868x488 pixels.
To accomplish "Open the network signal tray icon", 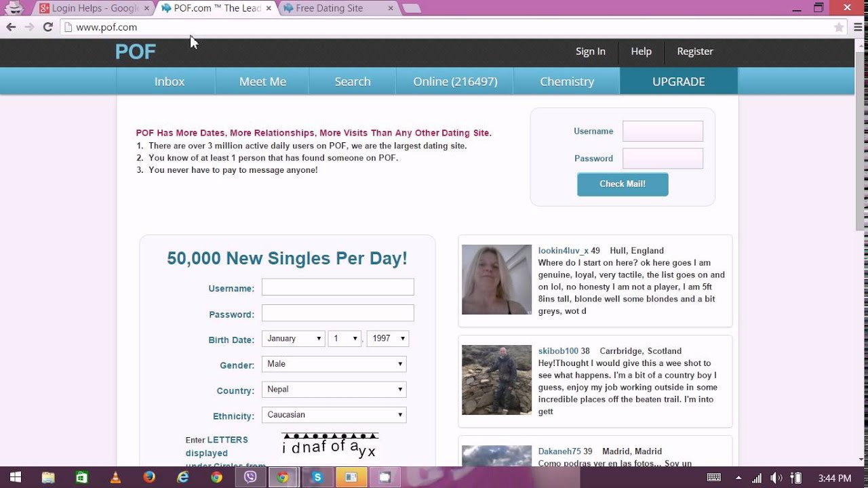I will 757,478.
